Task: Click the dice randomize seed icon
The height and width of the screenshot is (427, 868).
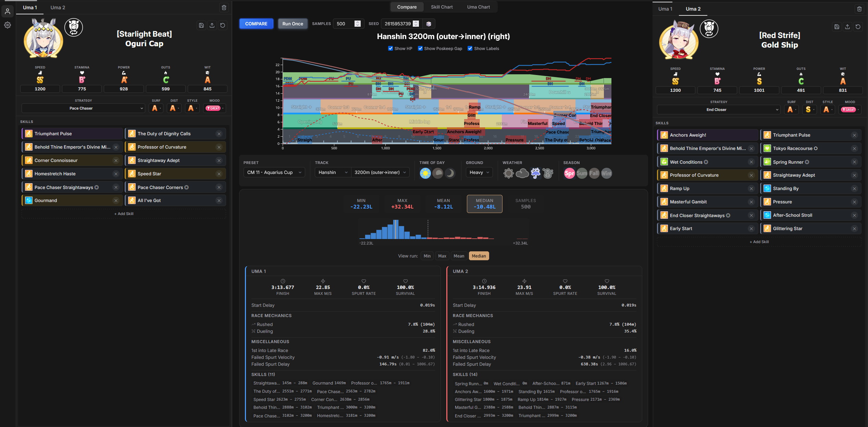Action: pyautogui.click(x=429, y=24)
